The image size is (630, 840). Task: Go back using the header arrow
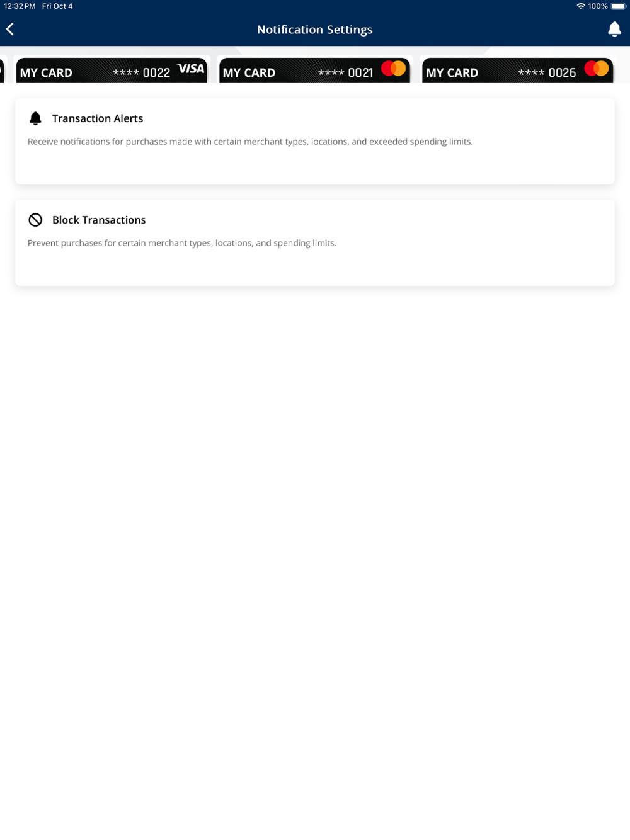coord(10,29)
